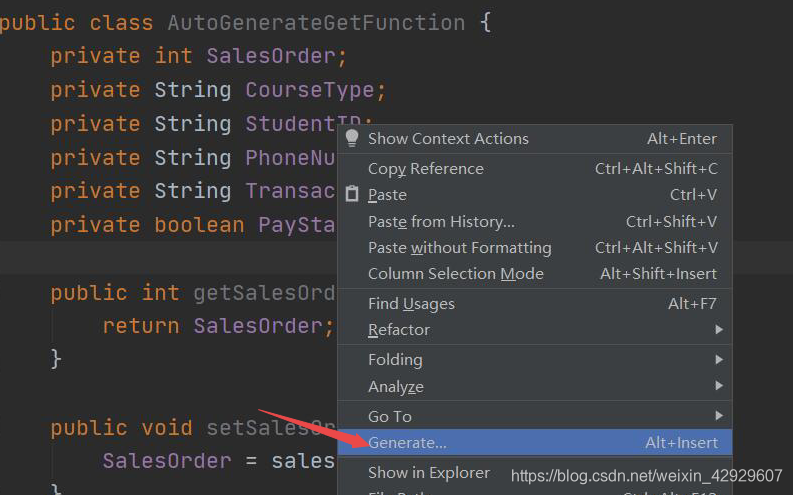
Task: Click the CourseType field name
Action: click(x=310, y=91)
